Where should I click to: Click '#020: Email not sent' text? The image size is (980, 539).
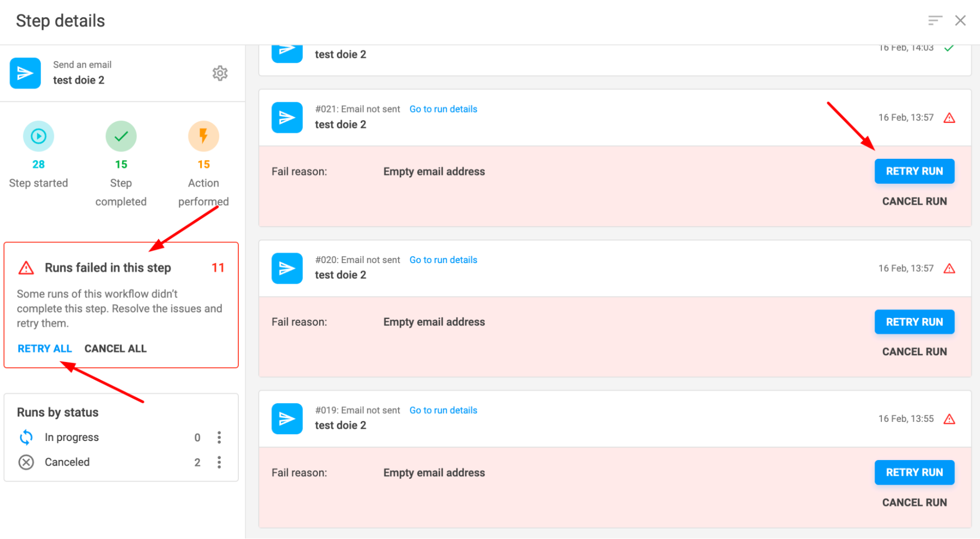coord(357,260)
